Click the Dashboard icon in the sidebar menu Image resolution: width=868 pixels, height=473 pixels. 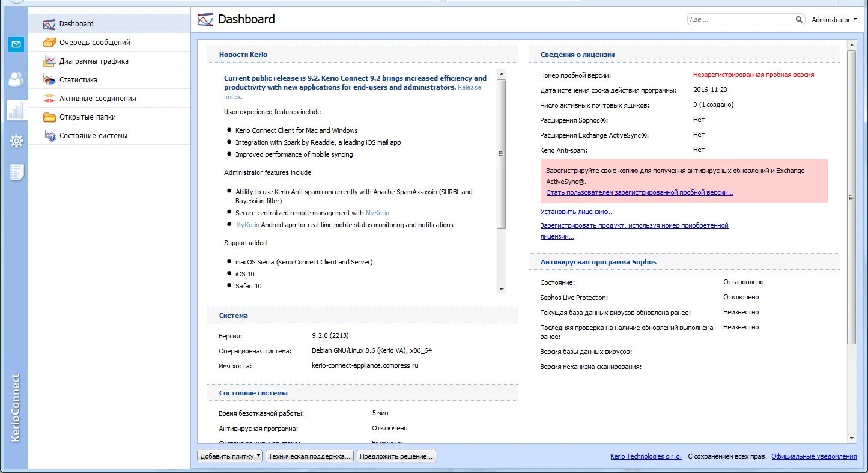pos(49,24)
